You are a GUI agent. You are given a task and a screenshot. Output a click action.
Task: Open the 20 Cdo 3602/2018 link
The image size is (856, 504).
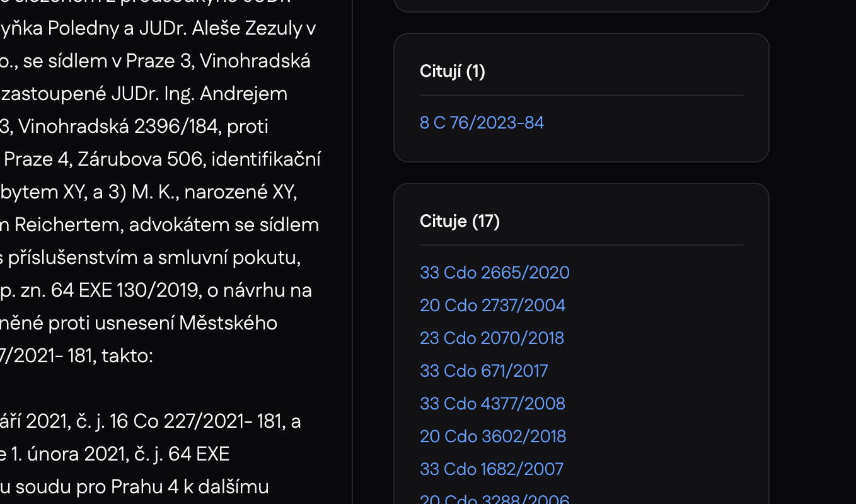click(493, 436)
